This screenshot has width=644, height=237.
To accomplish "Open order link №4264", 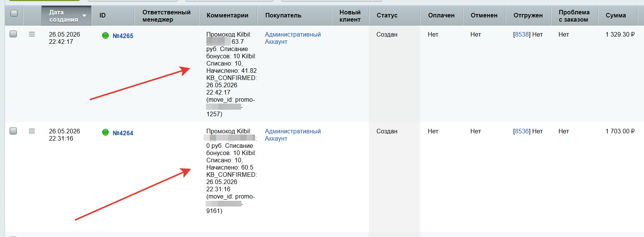I will click(123, 133).
